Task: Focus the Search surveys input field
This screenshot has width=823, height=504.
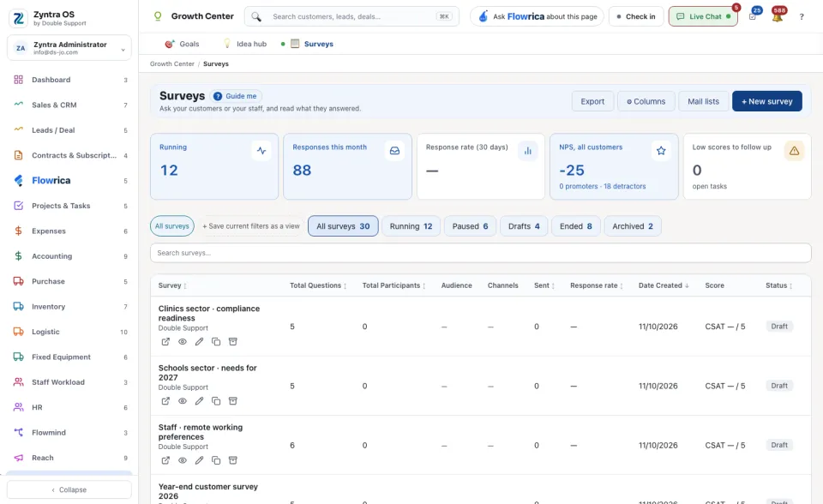Action: click(x=481, y=253)
